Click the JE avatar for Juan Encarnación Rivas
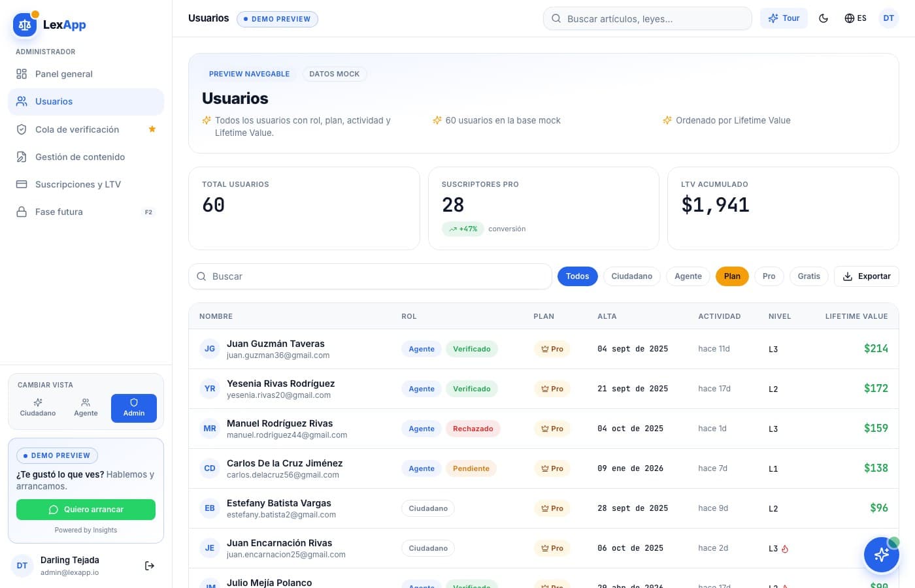This screenshot has width=915, height=588. point(210,548)
